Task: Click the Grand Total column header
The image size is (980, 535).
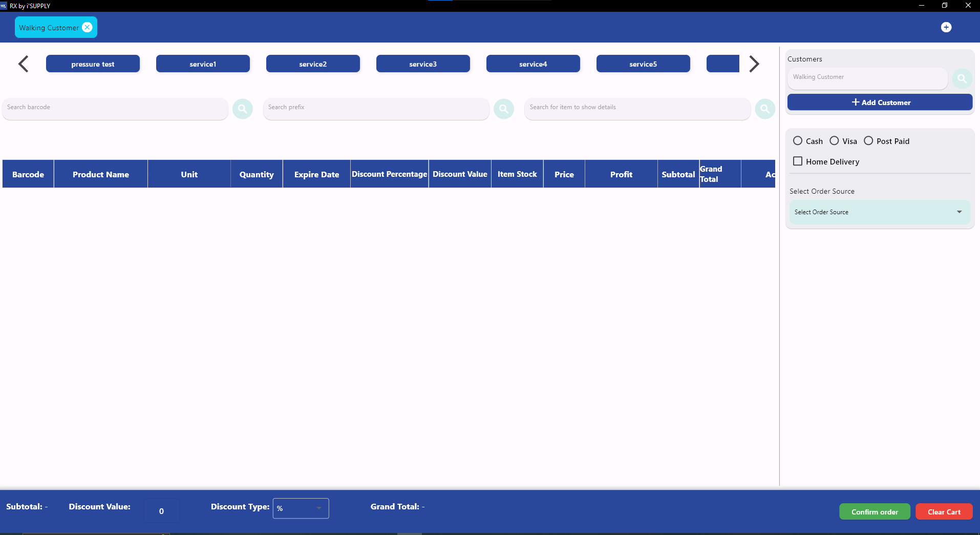Action: [x=720, y=174]
